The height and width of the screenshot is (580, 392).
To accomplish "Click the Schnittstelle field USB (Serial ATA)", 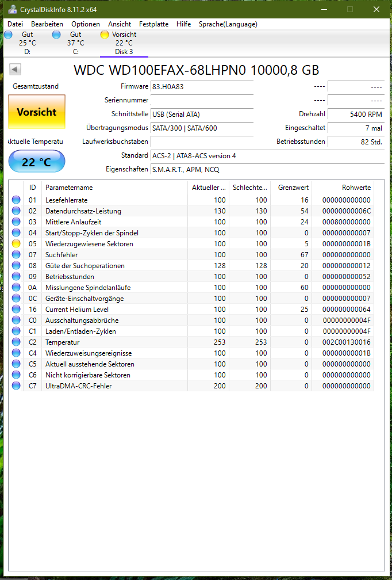I will [202, 115].
